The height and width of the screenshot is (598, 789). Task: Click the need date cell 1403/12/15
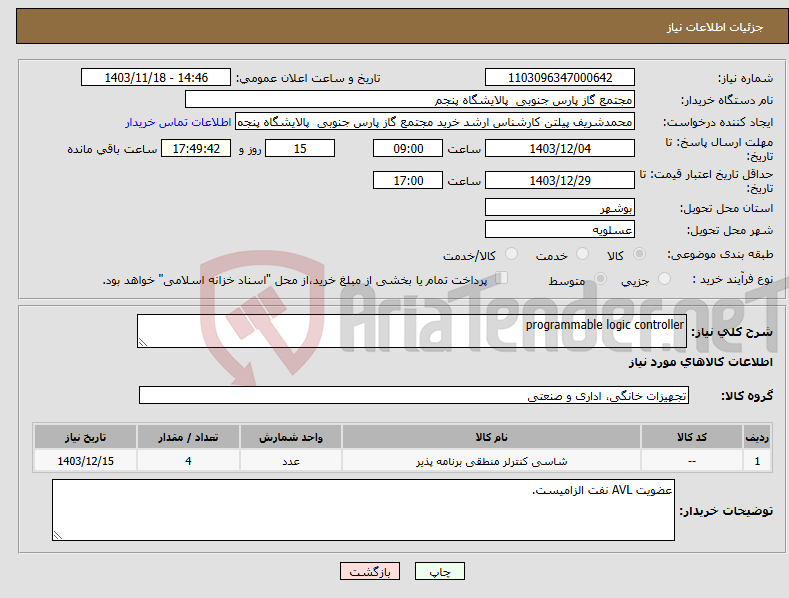pyautogui.click(x=86, y=461)
